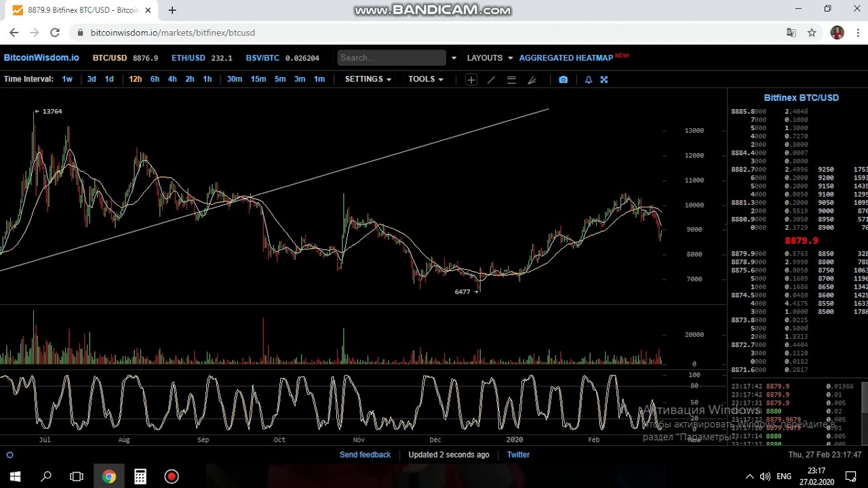Open a new browser tab
Image resolution: width=868 pixels, height=488 pixels.
coord(172,10)
